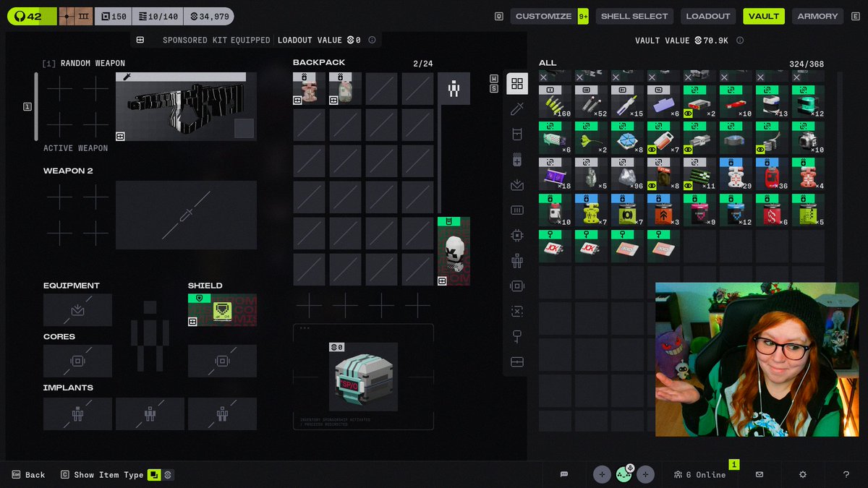Filter vault by key icon
The width and height of the screenshot is (868, 488).
(x=516, y=336)
